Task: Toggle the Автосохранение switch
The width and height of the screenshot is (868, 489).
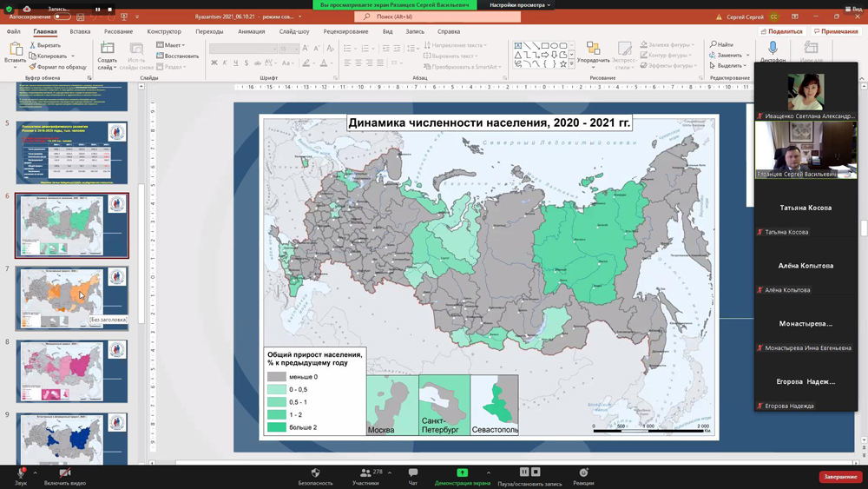Action: click(62, 17)
